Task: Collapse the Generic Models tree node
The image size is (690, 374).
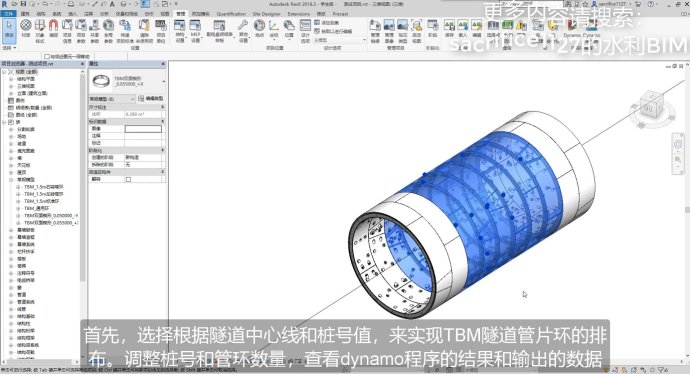Action: (x=11, y=180)
